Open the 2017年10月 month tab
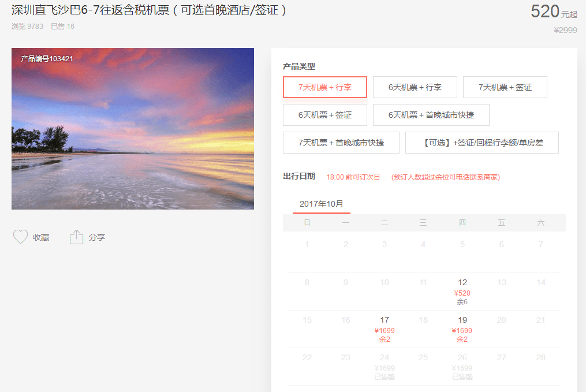Screen dimensions: 586x392 [x=322, y=204]
